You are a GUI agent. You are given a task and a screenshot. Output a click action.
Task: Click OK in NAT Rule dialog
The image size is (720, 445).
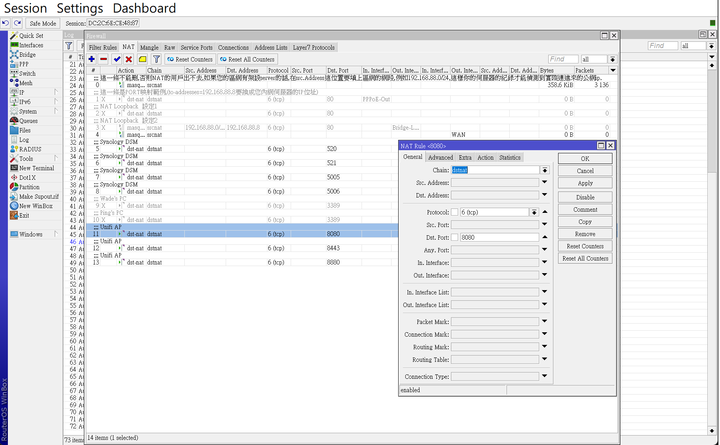pos(585,158)
